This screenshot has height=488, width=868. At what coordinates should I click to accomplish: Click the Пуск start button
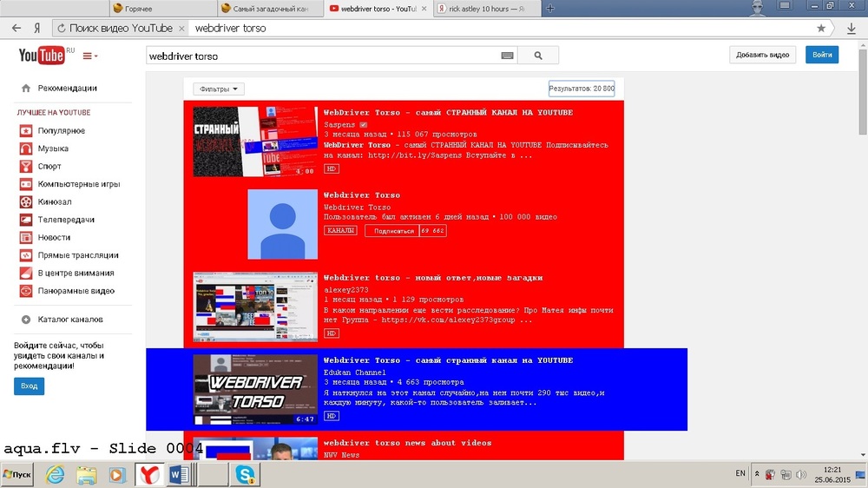coord(17,475)
